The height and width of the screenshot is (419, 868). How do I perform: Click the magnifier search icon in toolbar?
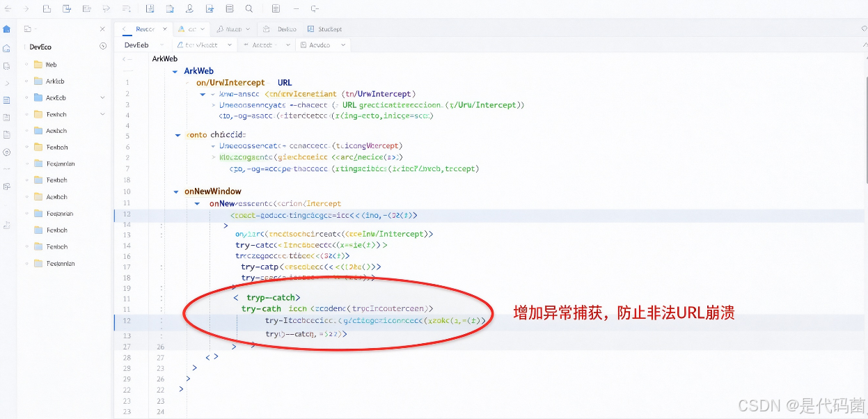(249, 9)
